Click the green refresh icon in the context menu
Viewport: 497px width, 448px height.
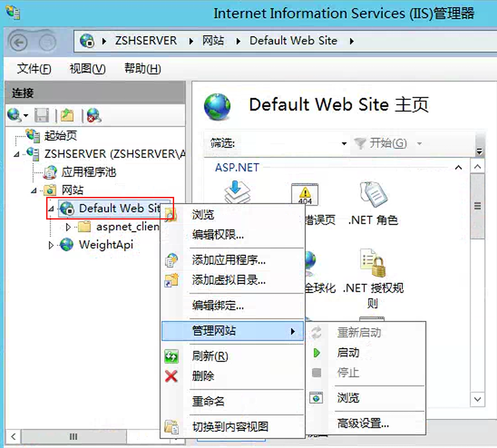point(171,356)
